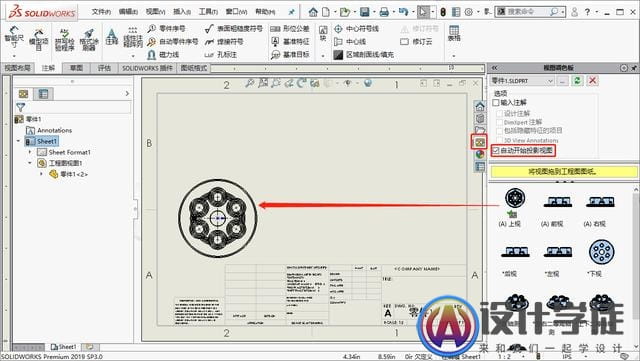Screen dimensions: 640x361
Task: Insert a 基准目标 datum target
Action: point(290,54)
